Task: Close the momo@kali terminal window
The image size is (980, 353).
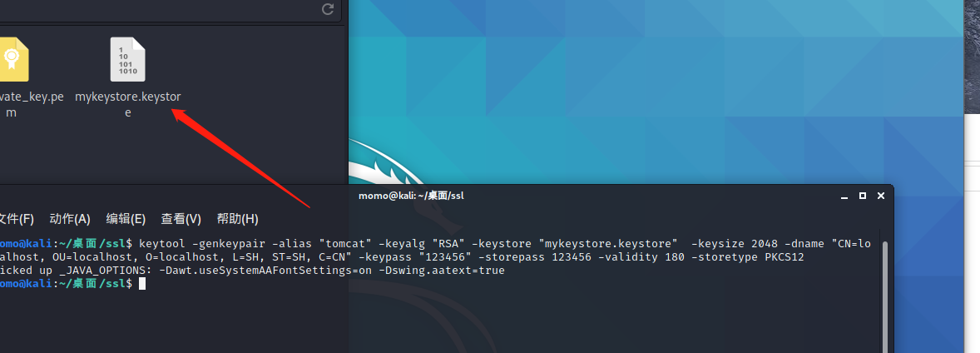Action: coord(880,196)
